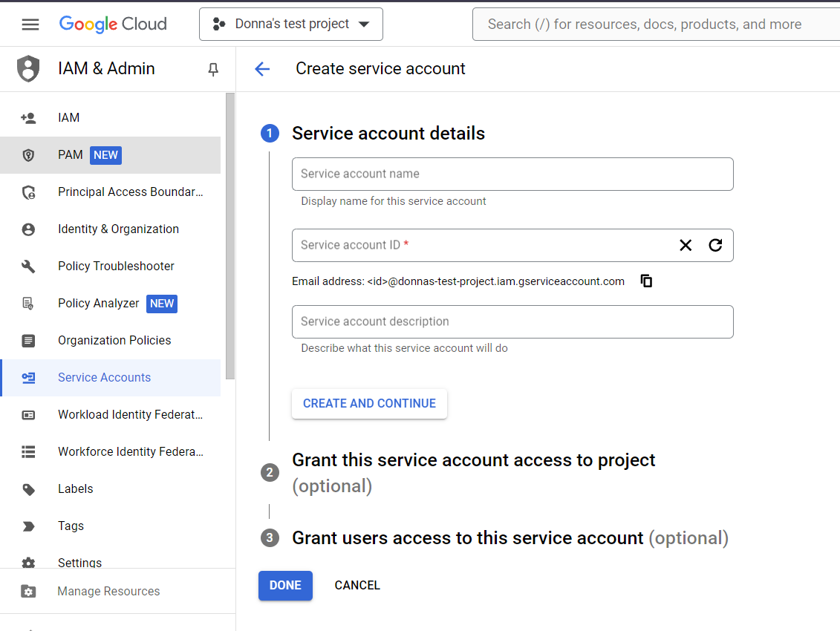Go back with the arrow icon
The height and width of the screenshot is (631, 840).
pyautogui.click(x=262, y=68)
